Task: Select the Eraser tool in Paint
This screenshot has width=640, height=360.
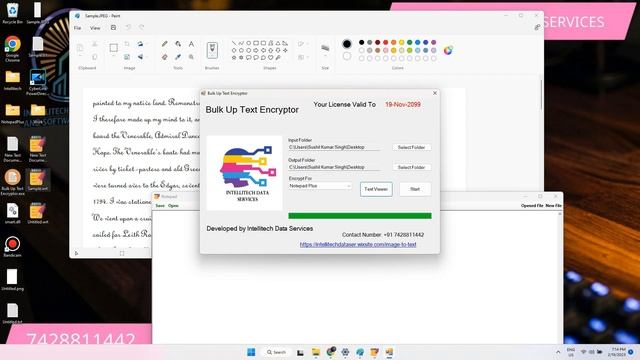Action: coord(164,57)
